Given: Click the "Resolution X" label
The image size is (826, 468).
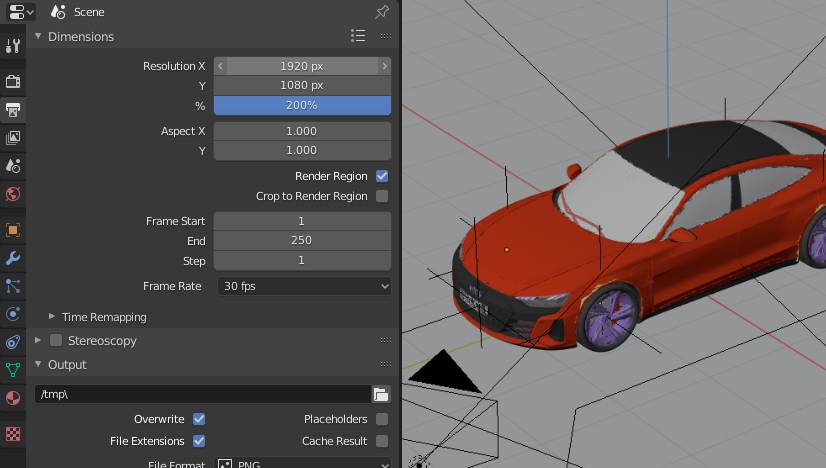Looking at the screenshot, I should click(x=174, y=66).
